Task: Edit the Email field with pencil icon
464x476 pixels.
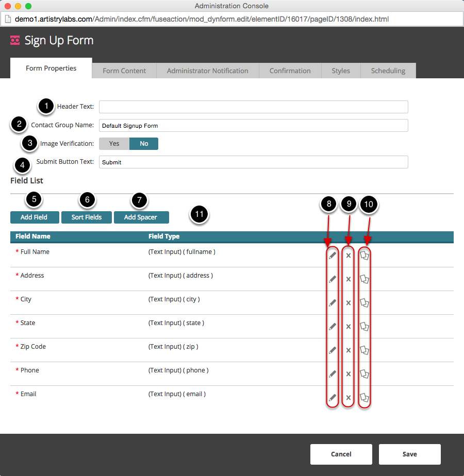Action: point(333,397)
